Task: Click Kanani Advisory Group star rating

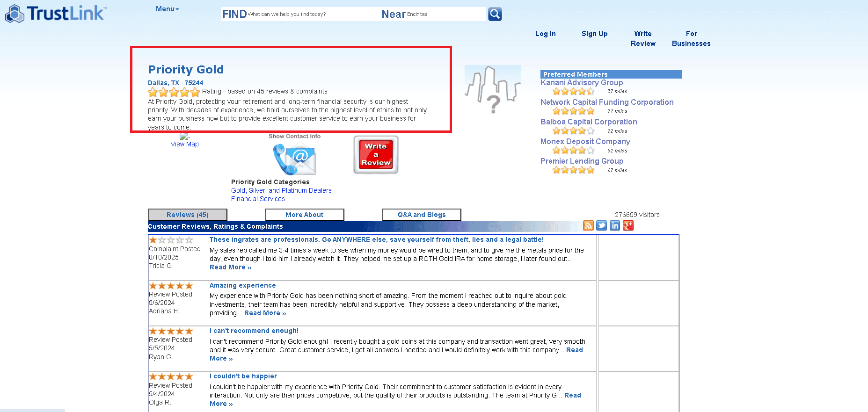Action: [573, 92]
